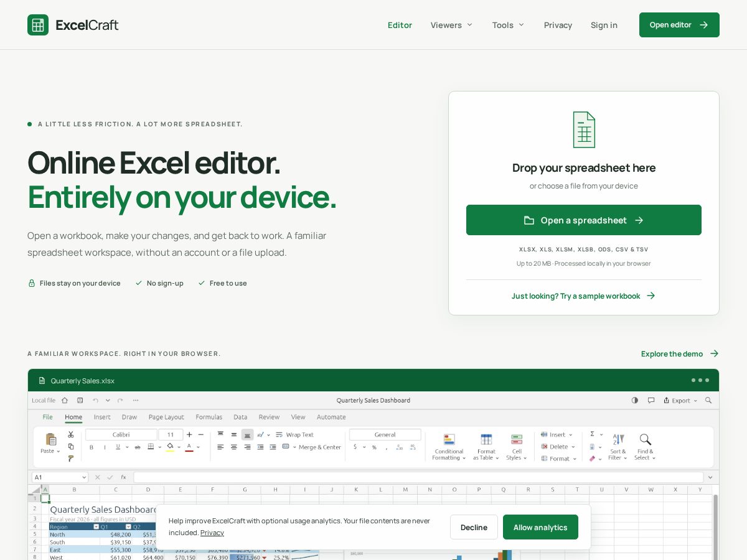The width and height of the screenshot is (747, 560).
Task: Open the Name Box dropdown showing A1
Action: click(x=85, y=477)
